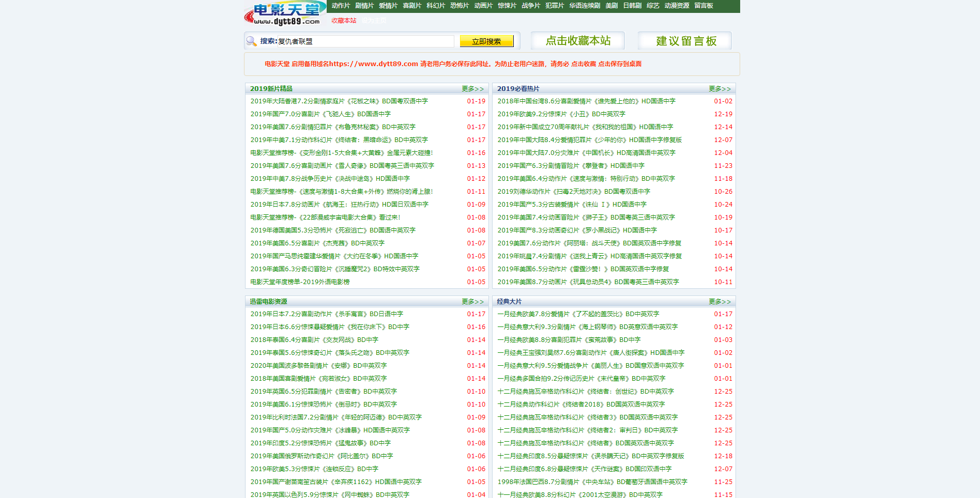Open the 《海上钢琴师》 link
Viewport: 980px width, 498px height.
pyautogui.click(x=588, y=327)
